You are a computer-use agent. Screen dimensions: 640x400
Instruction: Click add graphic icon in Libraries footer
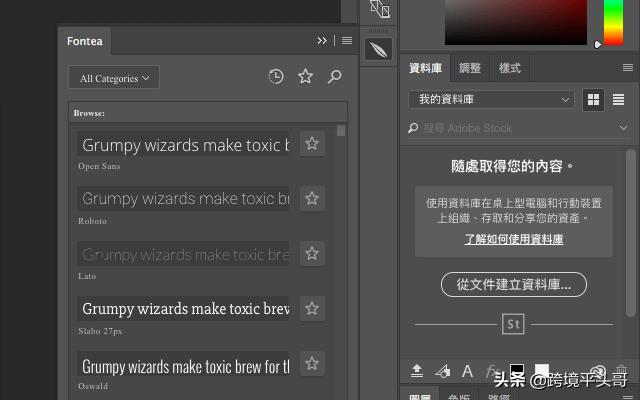442,371
